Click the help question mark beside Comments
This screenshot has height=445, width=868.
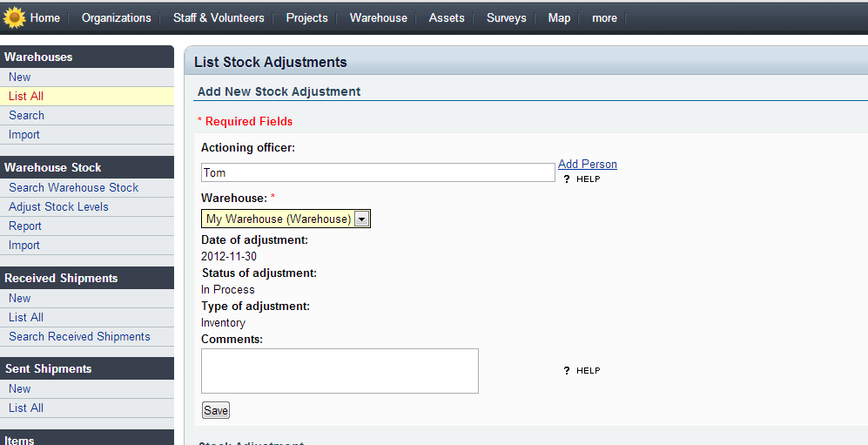tap(567, 370)
